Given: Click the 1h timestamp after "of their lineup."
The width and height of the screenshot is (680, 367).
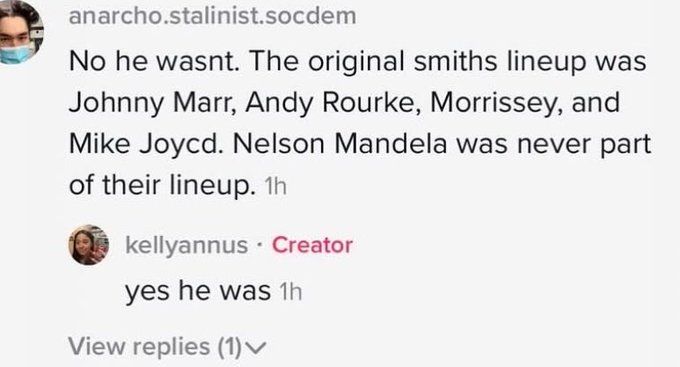Looking at the screenshot, I should point(275,187).
